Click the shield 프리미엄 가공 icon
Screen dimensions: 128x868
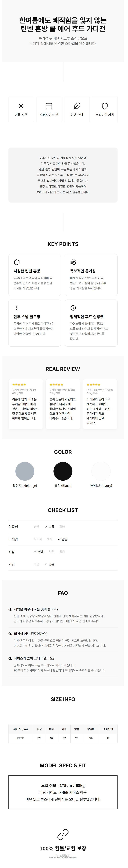pyautogui.click(x=105, y=106)
